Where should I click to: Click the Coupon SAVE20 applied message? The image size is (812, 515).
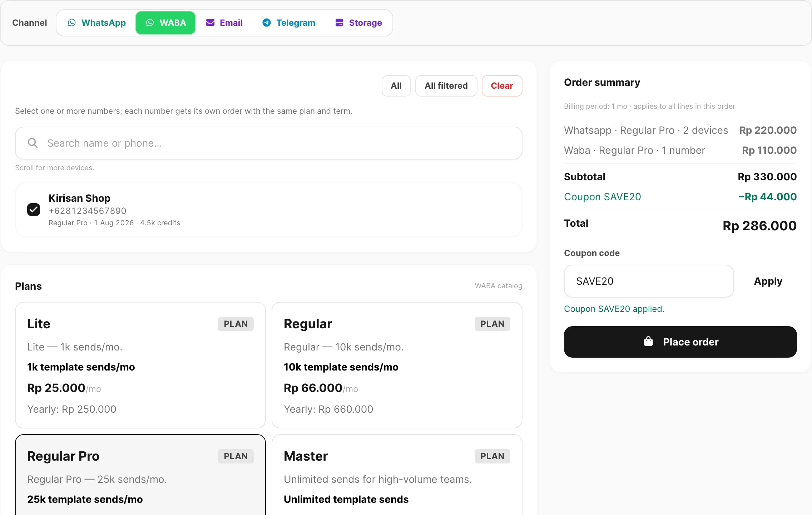tap(614, 309)
